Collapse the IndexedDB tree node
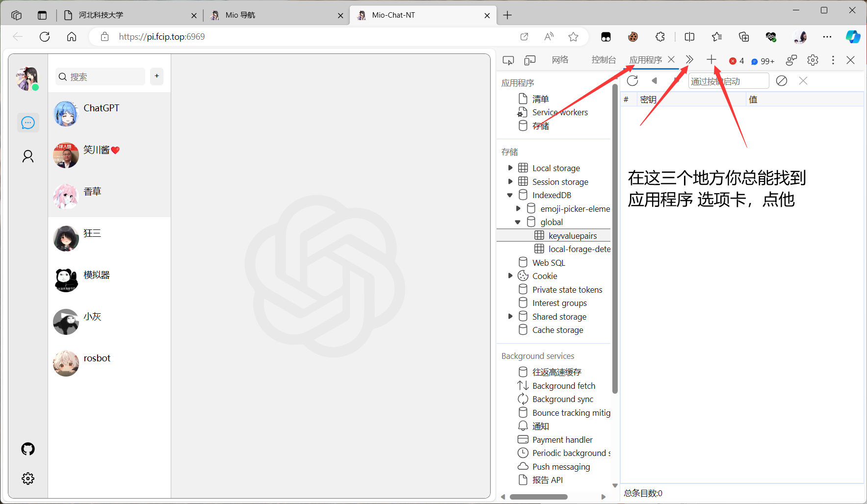Screen dimensions: 867x504 [510, 195]
